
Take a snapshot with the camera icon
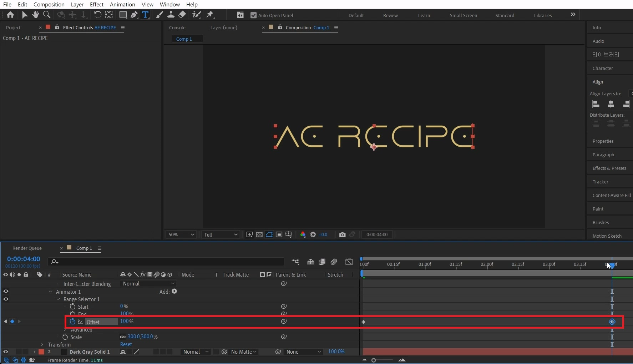pyautogui.click(x=342, y=234)
